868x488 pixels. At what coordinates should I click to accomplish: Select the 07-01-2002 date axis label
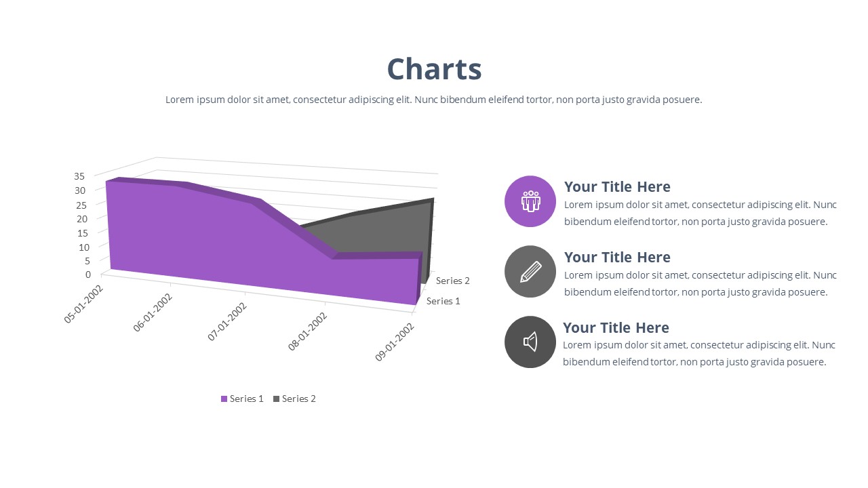pos(227,321)
